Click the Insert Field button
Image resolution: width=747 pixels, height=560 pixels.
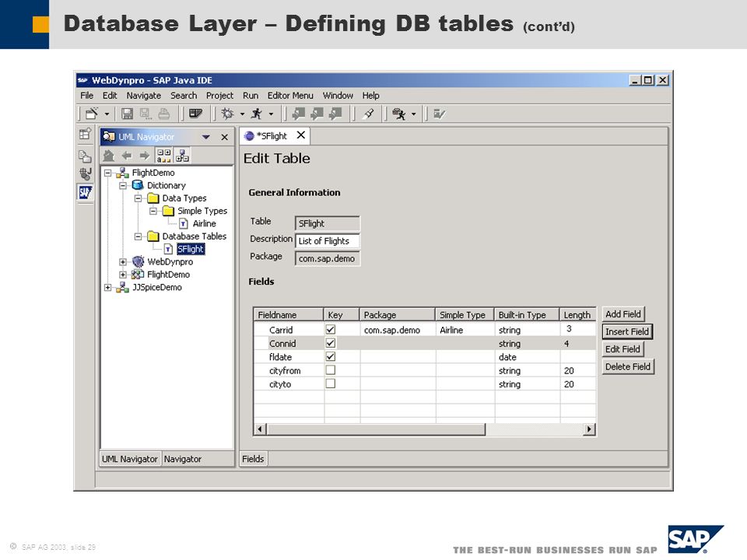point(627,331)
